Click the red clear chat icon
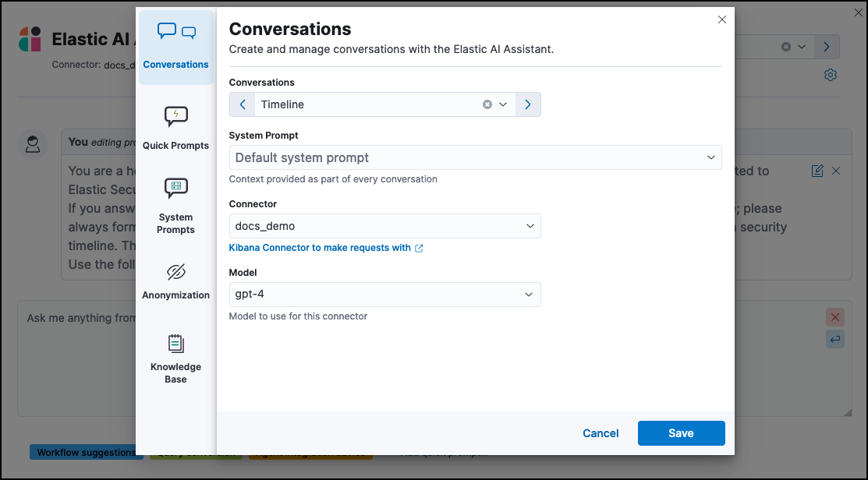The image size is (868, 480). [834, 317]
